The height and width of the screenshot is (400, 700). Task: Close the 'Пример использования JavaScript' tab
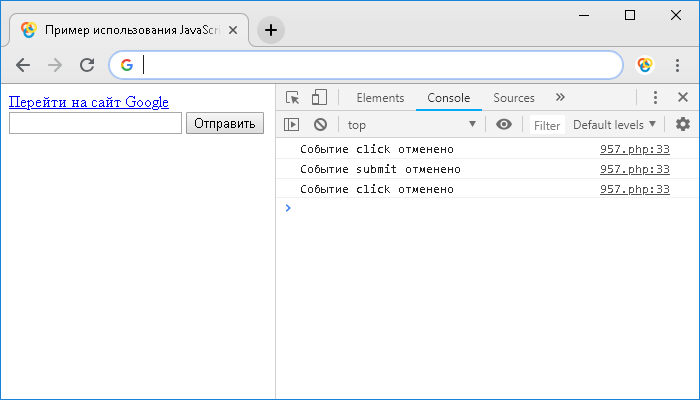pos(233,30)
